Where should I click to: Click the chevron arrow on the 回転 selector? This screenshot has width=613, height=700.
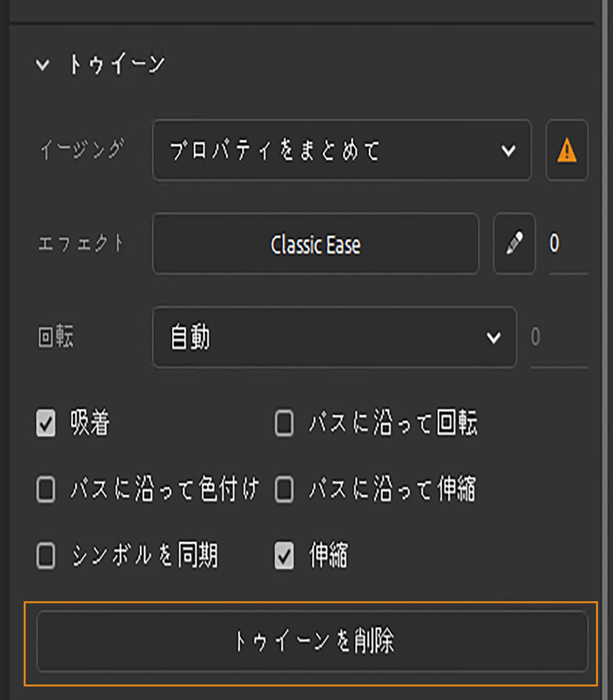coord(493,338)
